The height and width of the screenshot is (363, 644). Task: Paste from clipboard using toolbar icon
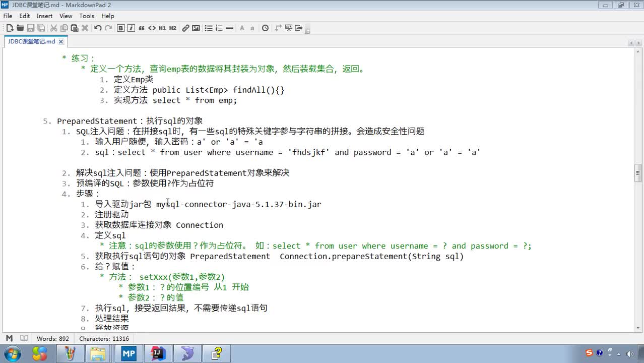point(75,28)
